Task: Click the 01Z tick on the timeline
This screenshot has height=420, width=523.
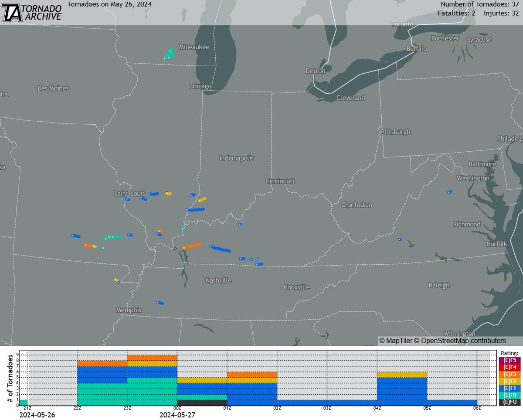Action: [227, 409]
